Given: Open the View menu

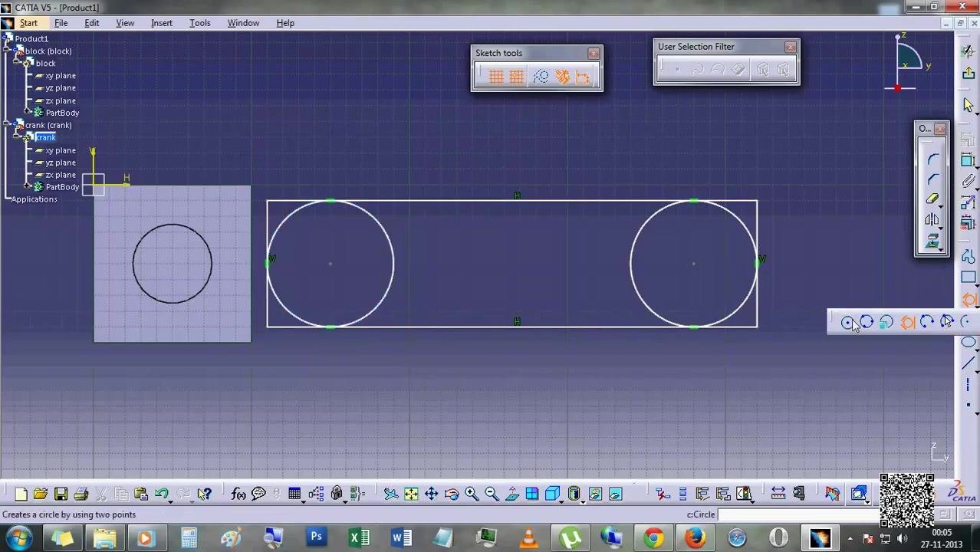Looking at the screenshot, I should (125, 23).
